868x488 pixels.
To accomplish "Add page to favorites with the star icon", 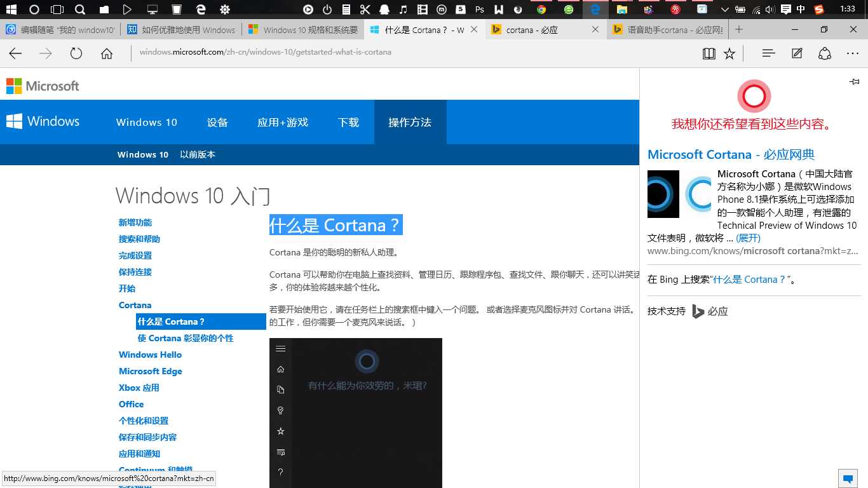I will tap(729, 54).
